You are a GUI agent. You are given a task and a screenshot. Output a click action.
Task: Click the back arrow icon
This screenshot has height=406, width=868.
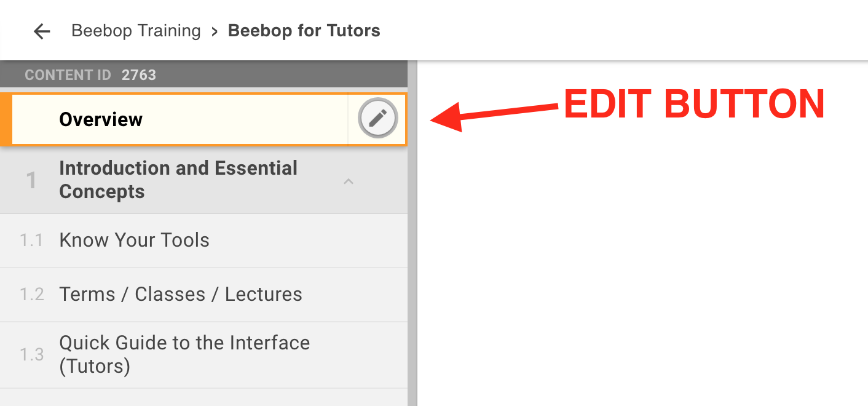(x=42, y=31)
